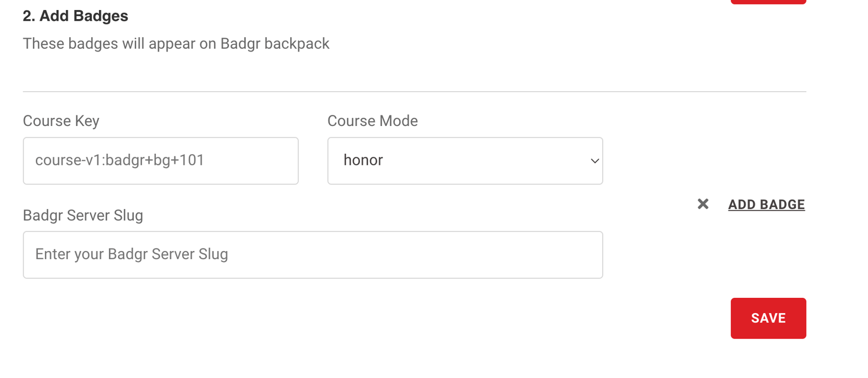
Task: Click the ADD BADGE link
Action: [x=766, y=205]
